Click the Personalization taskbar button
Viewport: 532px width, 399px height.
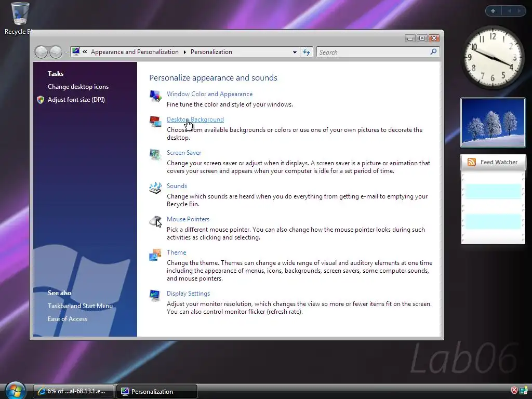pyautogui.click(x=157, y=391)
